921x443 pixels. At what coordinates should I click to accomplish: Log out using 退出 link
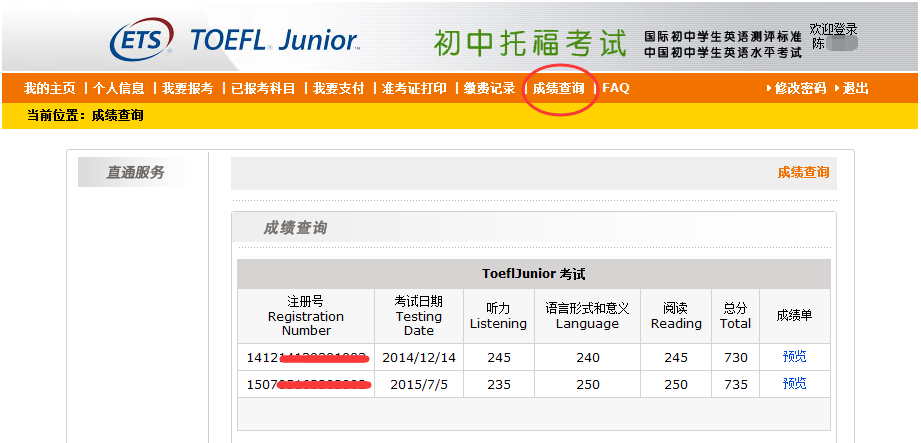[x=855, y=88]
